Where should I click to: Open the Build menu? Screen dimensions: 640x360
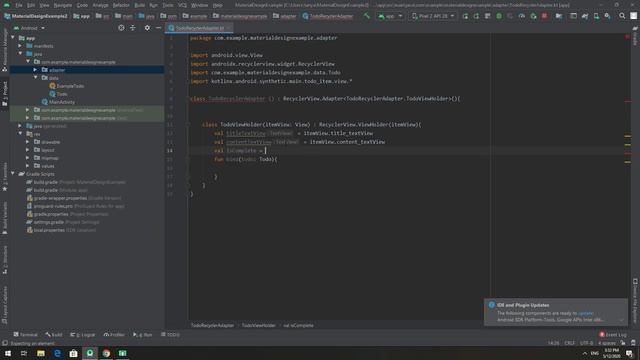click(x=140, y=5)
